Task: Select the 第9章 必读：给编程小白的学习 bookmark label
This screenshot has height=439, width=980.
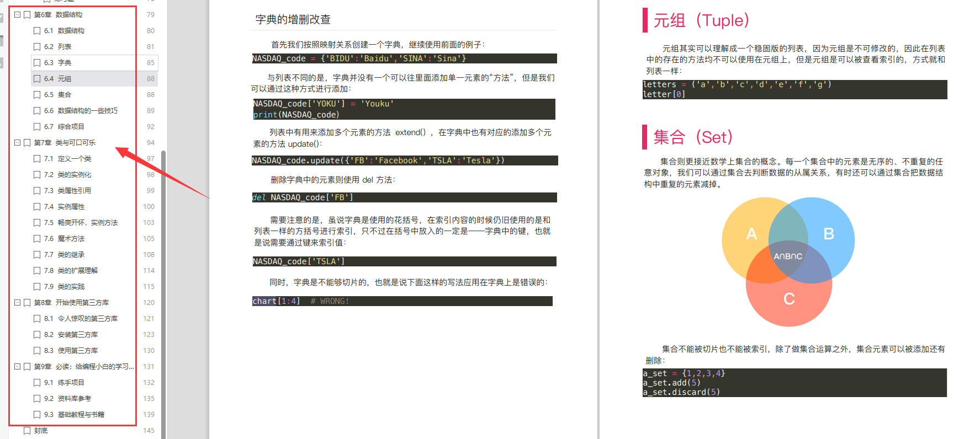Action: point(84,367)
